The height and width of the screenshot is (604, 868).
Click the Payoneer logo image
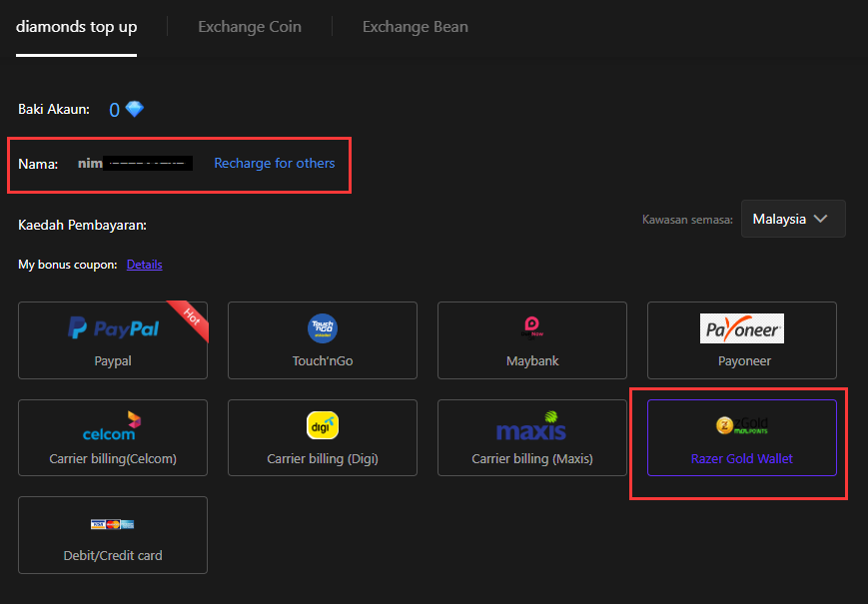[742, 328]
